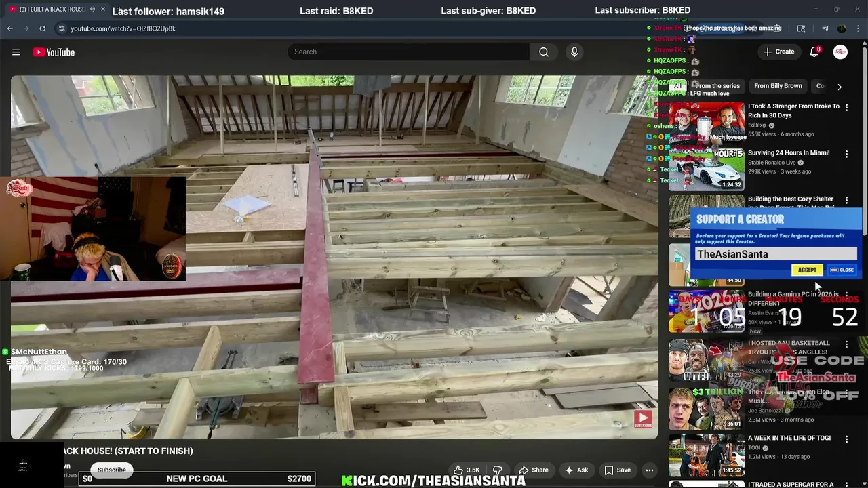868x488 pixels.
Task: Open the Chrome three-dot menu
Action: [x=858, y=28]
